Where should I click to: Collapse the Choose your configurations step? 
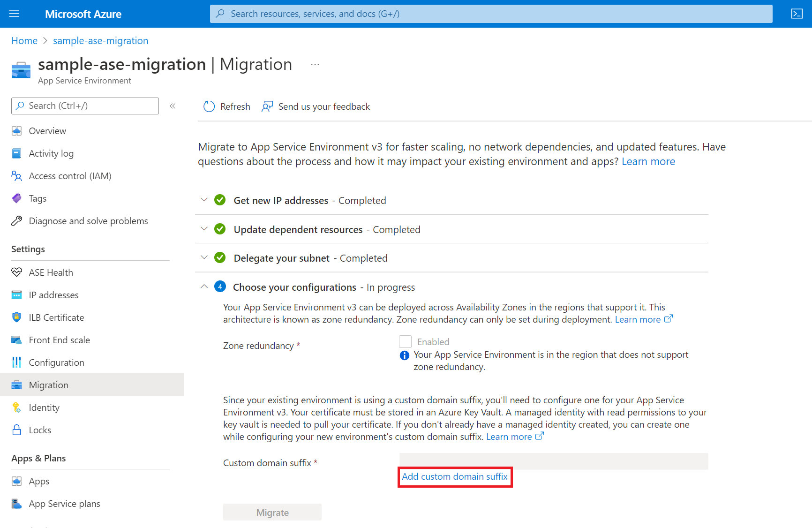click(204, 286)
